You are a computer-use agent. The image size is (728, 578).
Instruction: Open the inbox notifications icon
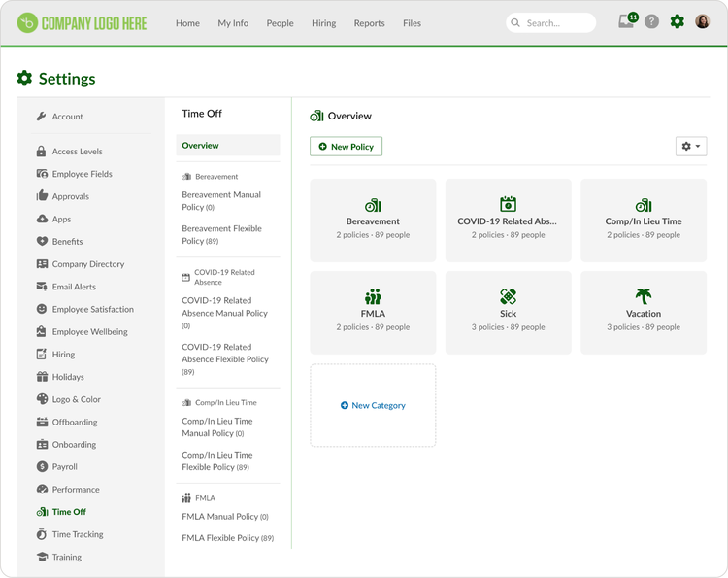coord(628,21)
